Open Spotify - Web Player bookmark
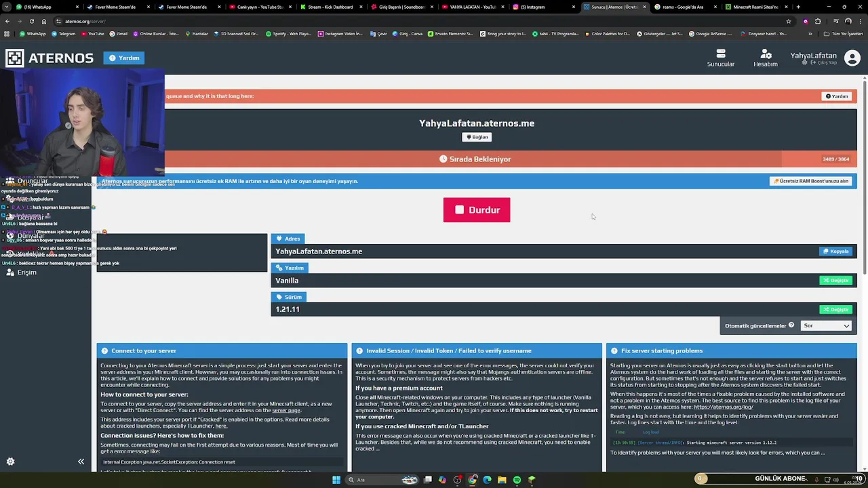This screenshot has width=868, height=488. [x=289, y=33]
